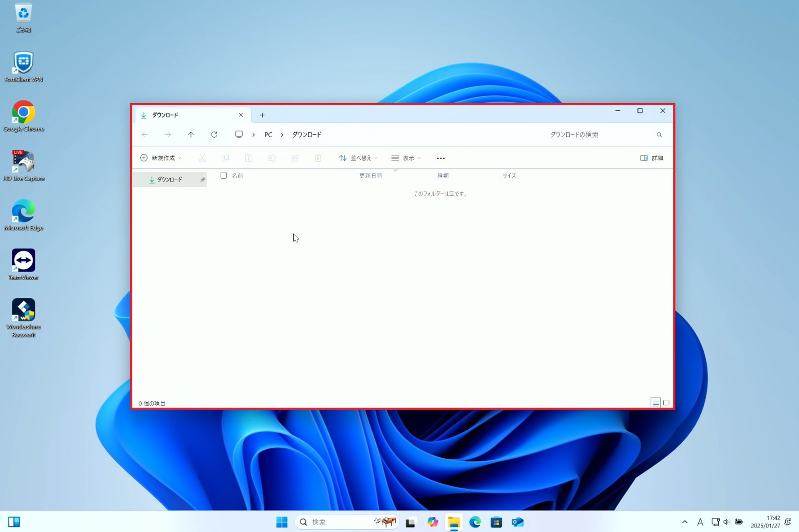Expand the 新規作成 dropdown
This screenshot has height=532, width=799.
click(161, 158)
